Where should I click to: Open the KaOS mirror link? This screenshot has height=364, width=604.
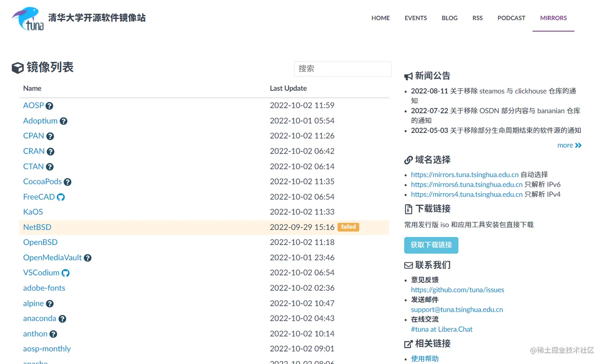33,212
